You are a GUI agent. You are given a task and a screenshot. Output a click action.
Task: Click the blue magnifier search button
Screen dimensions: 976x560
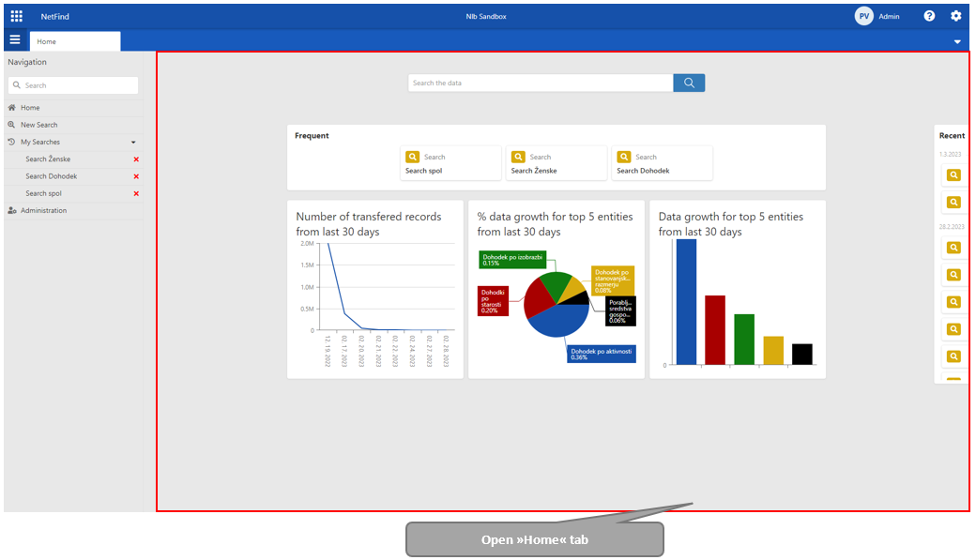tap(689, 83)
